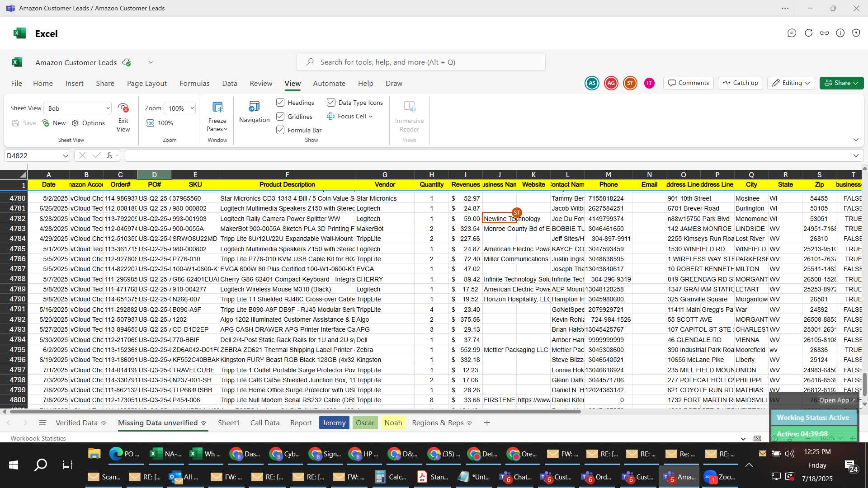
Task: Select the cell with Newline Technology
Action: (x=500, y=219)
